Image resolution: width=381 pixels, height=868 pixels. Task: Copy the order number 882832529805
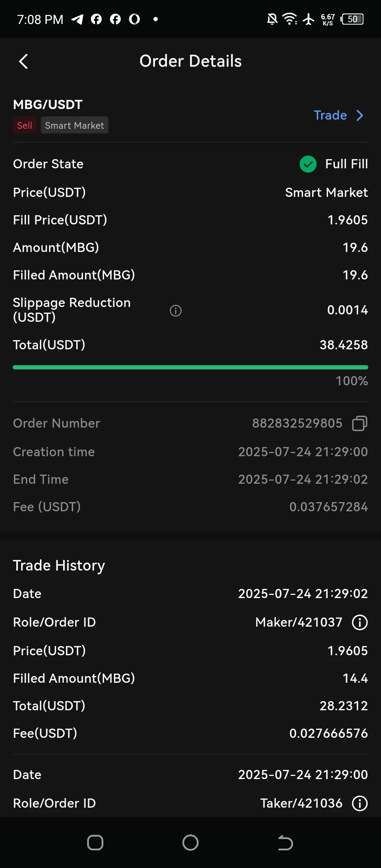[359, 423]
